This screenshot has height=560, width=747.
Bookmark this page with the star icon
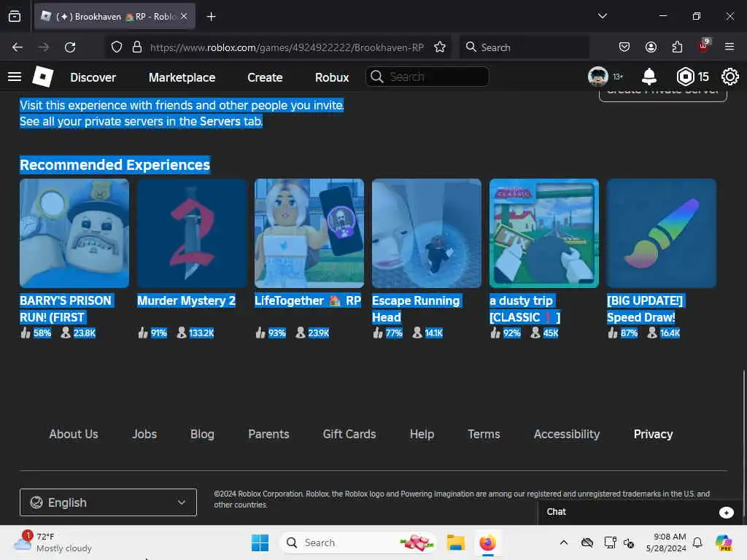click(x=440, y=47)
